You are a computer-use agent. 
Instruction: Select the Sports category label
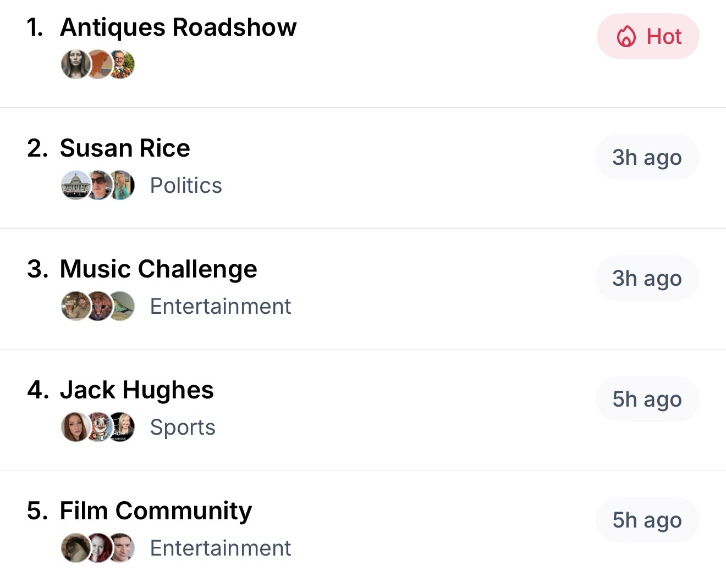183,428
